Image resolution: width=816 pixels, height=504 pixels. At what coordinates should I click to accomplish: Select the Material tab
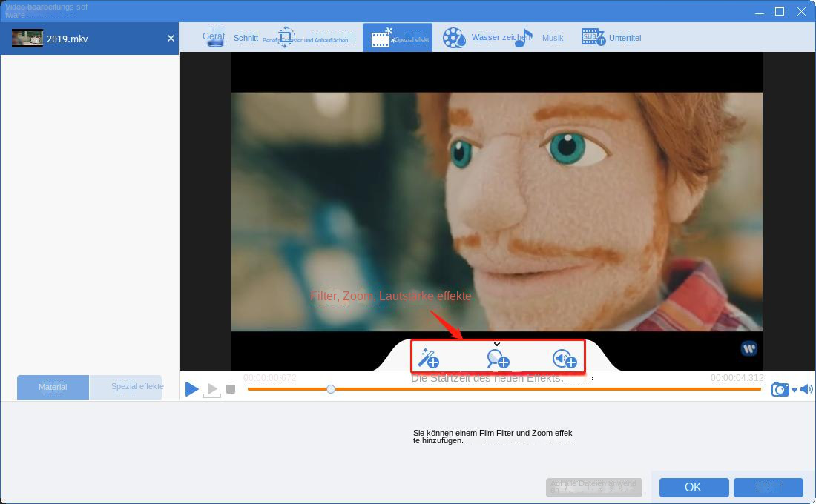[52, 386]
